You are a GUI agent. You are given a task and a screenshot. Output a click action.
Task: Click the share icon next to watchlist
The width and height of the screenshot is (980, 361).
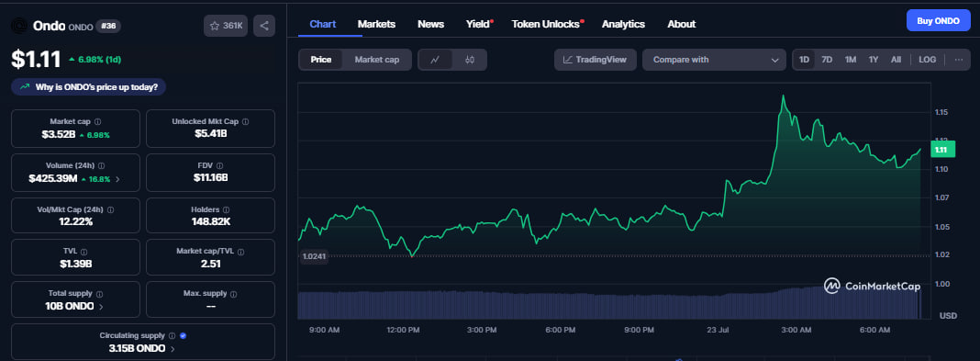(264, 26)
